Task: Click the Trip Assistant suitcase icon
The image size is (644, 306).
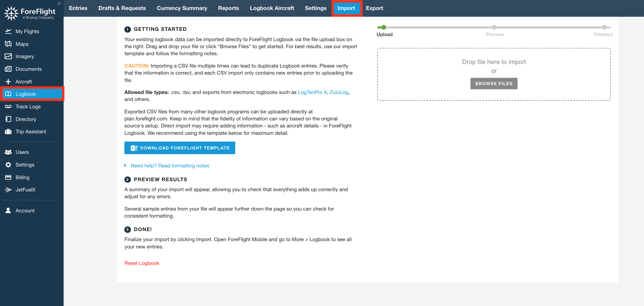Action: click(x=8, y=132)
